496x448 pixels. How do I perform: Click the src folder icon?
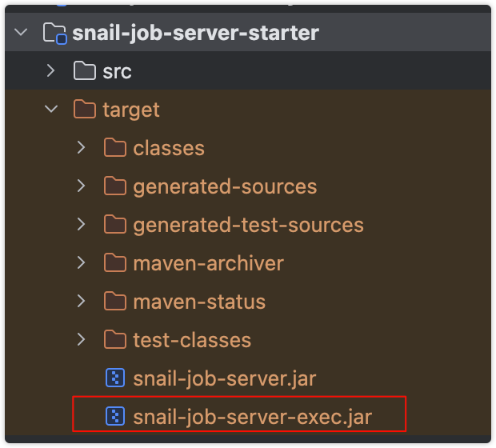pyautogui.click(x=84, y=71)
